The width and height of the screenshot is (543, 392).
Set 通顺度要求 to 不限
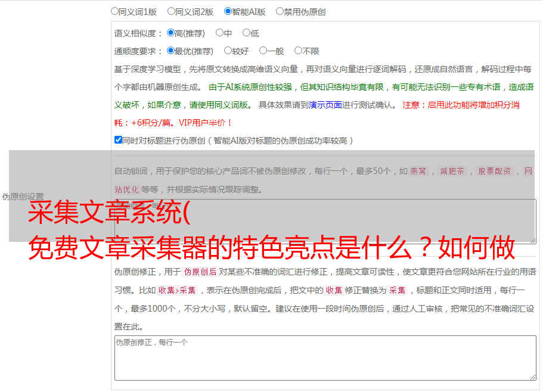click(x=298, y=51)
